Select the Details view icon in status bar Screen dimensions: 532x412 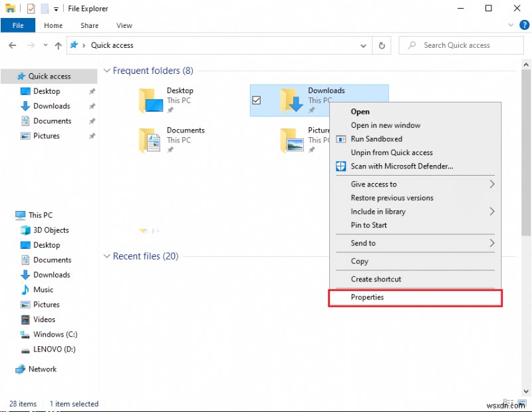point(508,403)
